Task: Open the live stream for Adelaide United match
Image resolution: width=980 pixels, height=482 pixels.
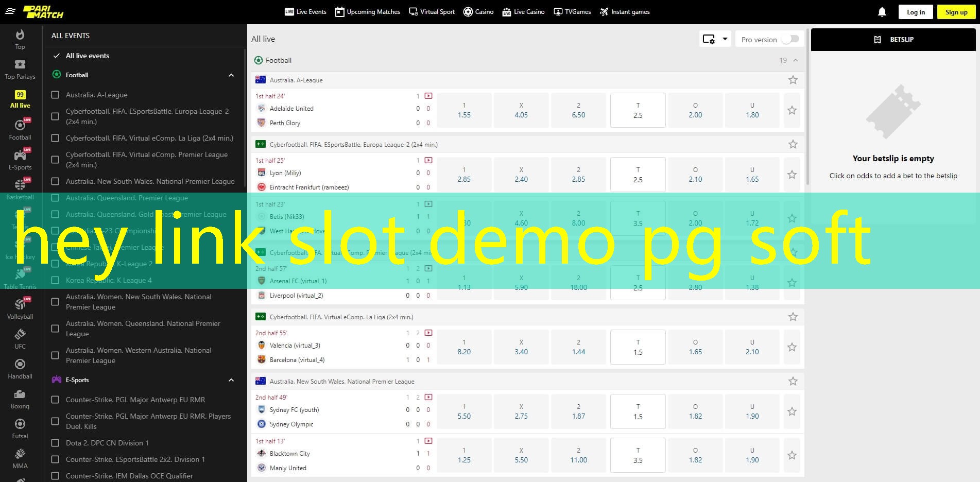Action: click(x=429, y=96)
